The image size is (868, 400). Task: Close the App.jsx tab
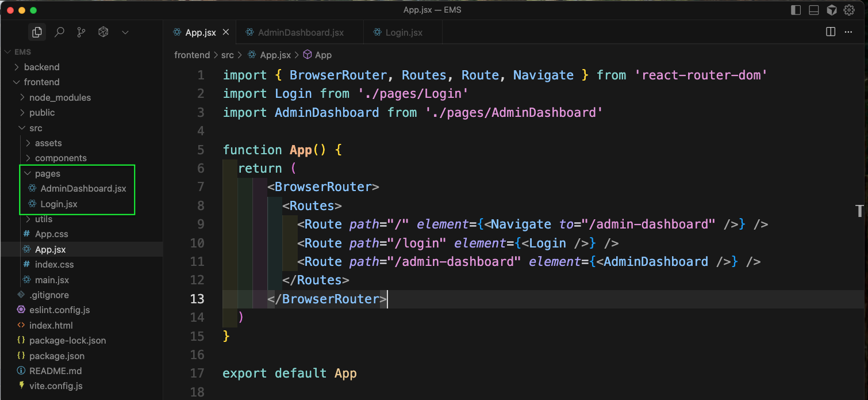click(x=226, y=32)
